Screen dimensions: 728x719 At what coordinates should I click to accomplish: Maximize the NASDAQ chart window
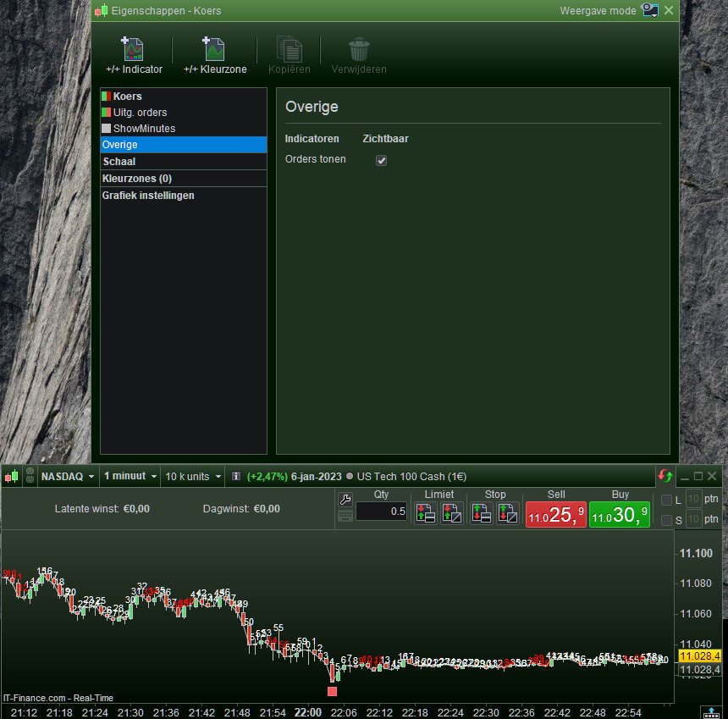698,476
